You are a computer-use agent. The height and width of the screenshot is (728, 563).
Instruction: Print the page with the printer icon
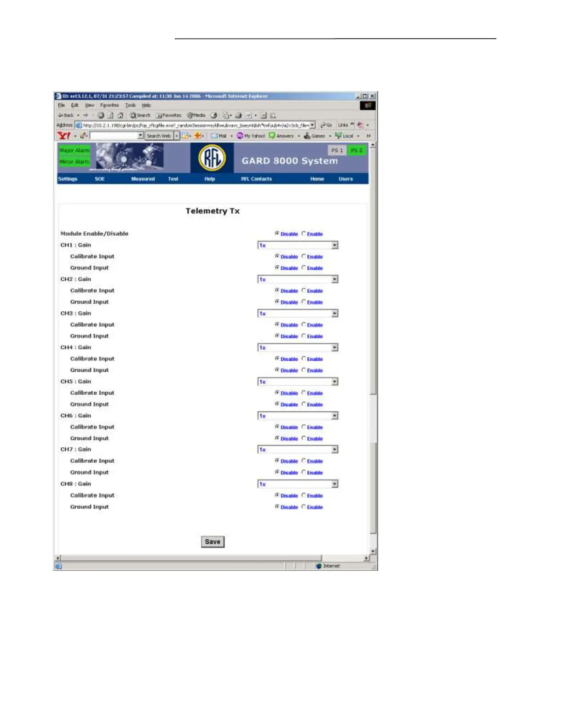238,115
